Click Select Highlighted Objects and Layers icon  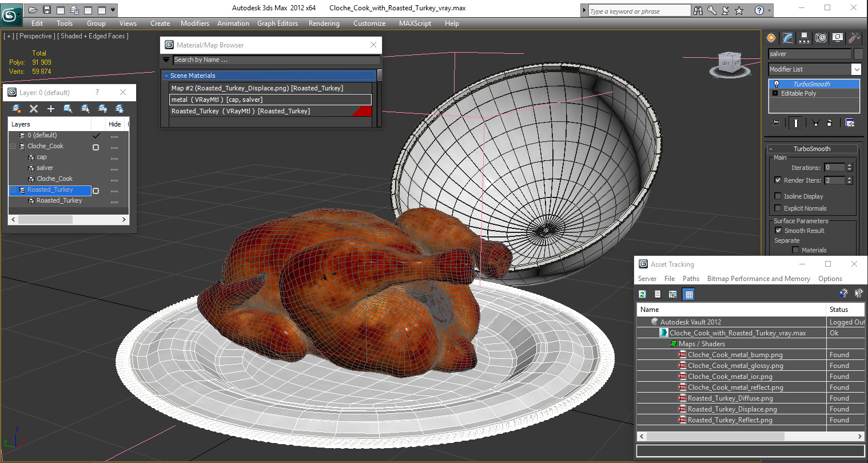click(x=68, y=108)
